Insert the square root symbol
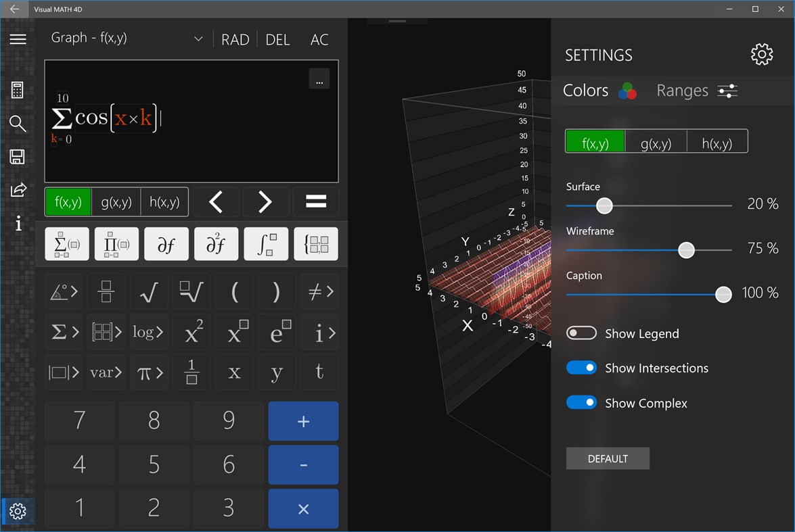The width and height of the screenshot is (795, 532). (x=149, y=291)
